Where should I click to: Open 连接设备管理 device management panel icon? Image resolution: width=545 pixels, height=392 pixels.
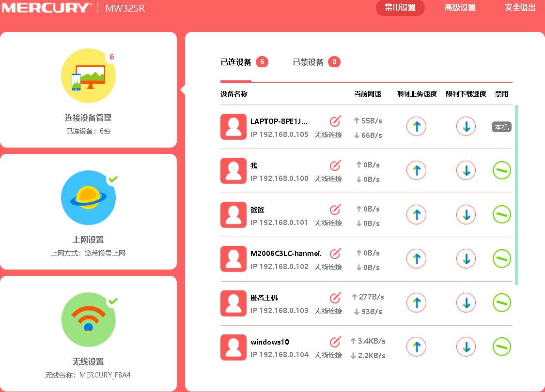88,75
